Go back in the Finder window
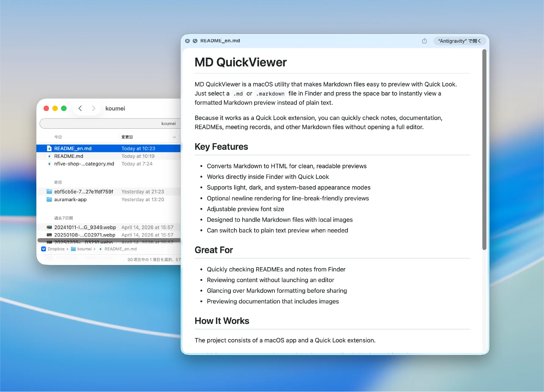The height and width of the screenshot is (392, 544). coord(80,108)
